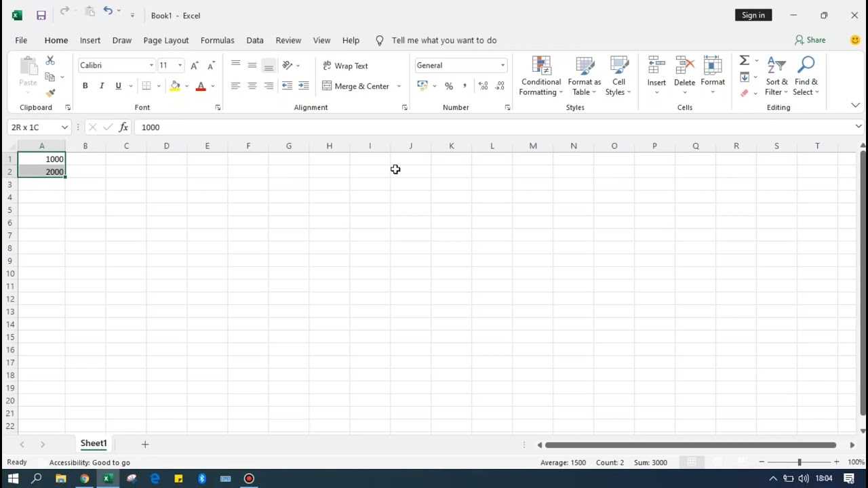This screenshot has height=488, width=868.
Task: Open File Explorer from the taskbar
Action: pos(60,478)
